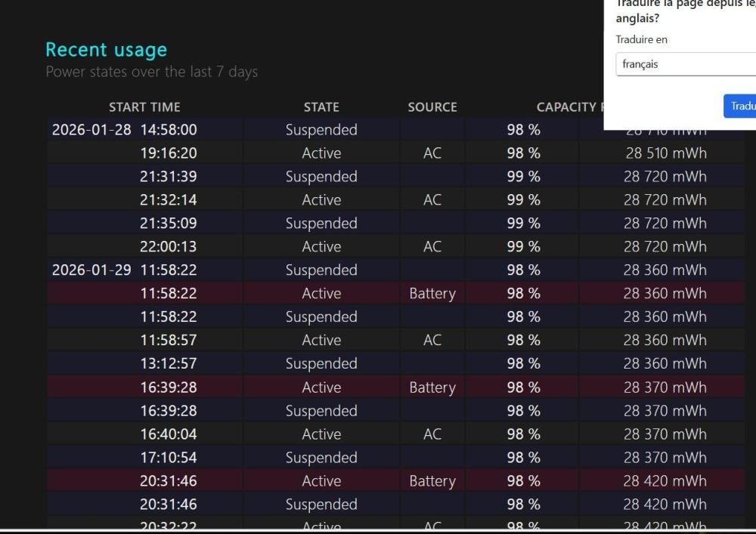Select the 13:12:57 start time cell
The height and width of the screenshot is (534, 756).
click(168, 364)
